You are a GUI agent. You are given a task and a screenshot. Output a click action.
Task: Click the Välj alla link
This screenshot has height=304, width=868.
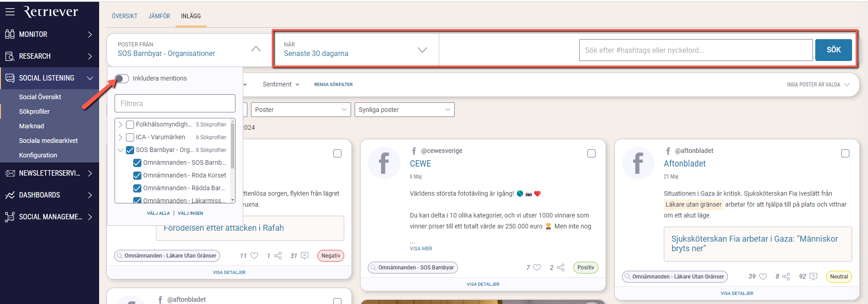click(158, 213)
